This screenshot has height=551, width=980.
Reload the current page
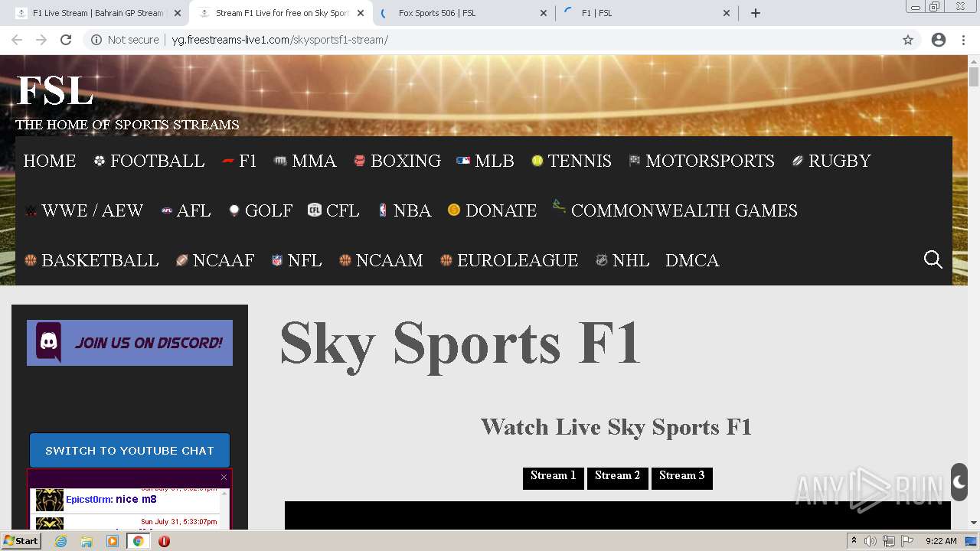(66, 40)
